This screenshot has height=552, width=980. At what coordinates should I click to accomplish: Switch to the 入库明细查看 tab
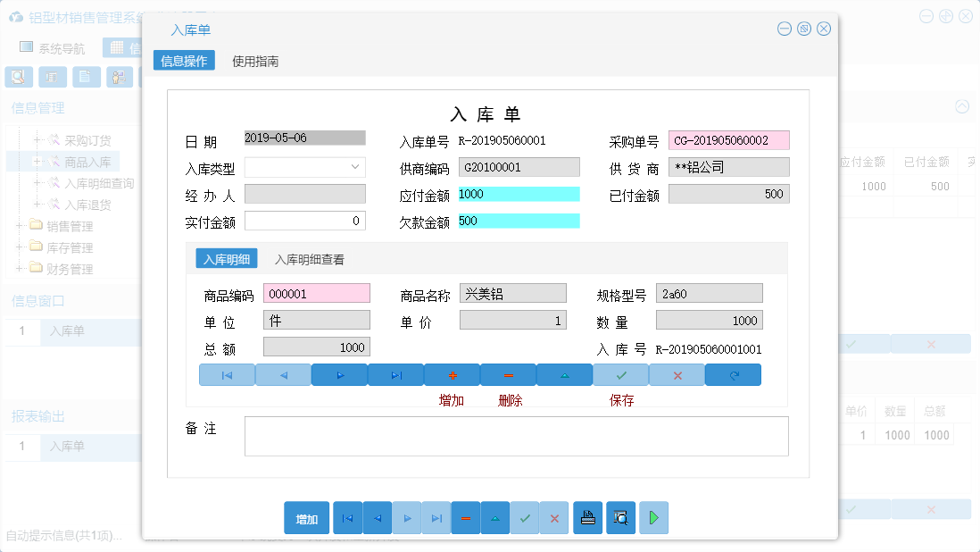(308, 259)
